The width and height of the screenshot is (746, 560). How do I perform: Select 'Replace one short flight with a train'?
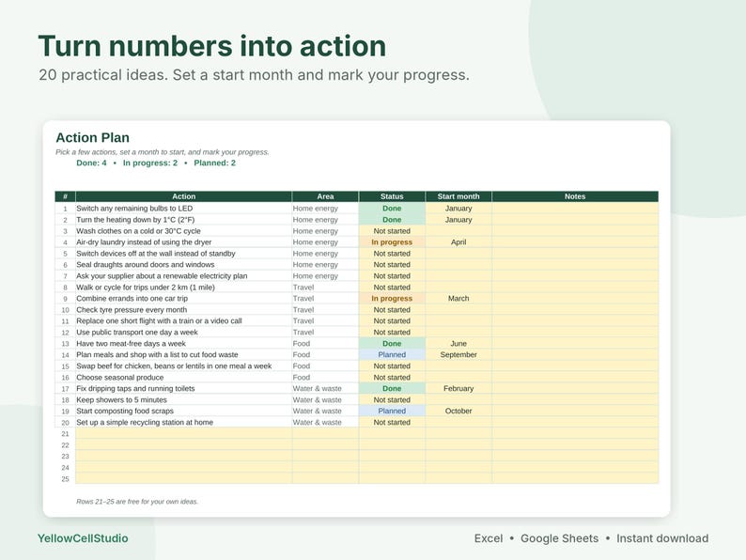183,321
